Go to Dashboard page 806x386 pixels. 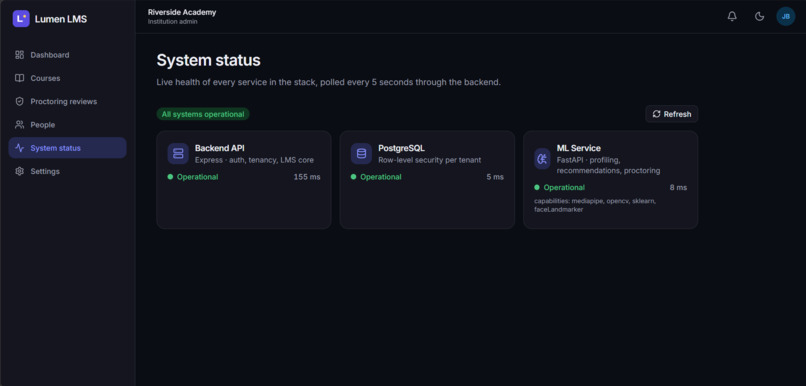(67, 55)
